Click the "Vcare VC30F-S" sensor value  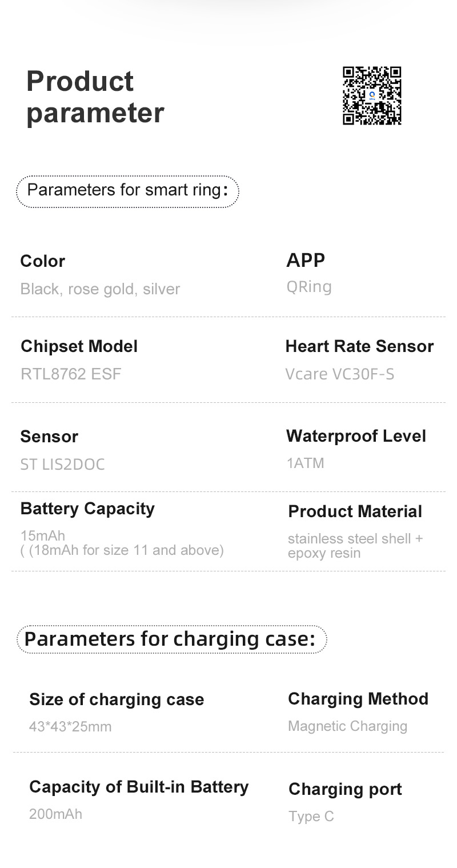click(x=340, y=374)
